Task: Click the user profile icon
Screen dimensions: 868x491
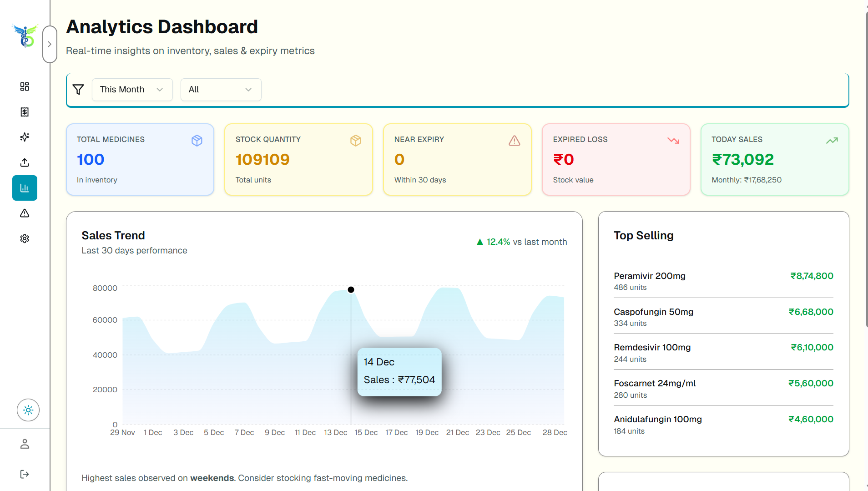Action: [25, 444]
